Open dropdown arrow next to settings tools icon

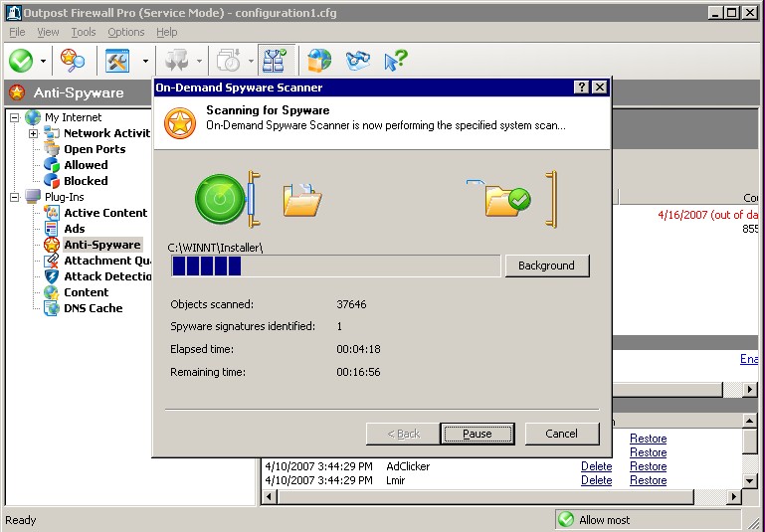point(145,62)
